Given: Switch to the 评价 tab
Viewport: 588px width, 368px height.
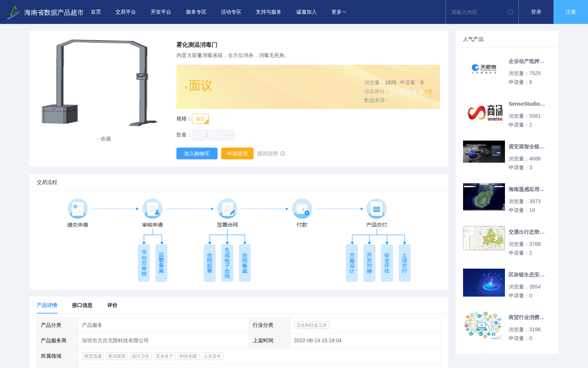Looking at the screenshot, I should click(112, 305).
